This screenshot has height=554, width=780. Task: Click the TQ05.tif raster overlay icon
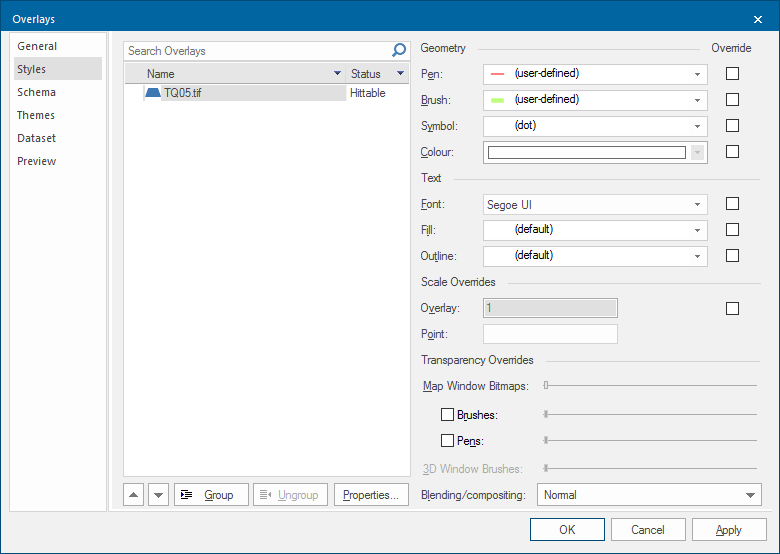click(153, 93)
